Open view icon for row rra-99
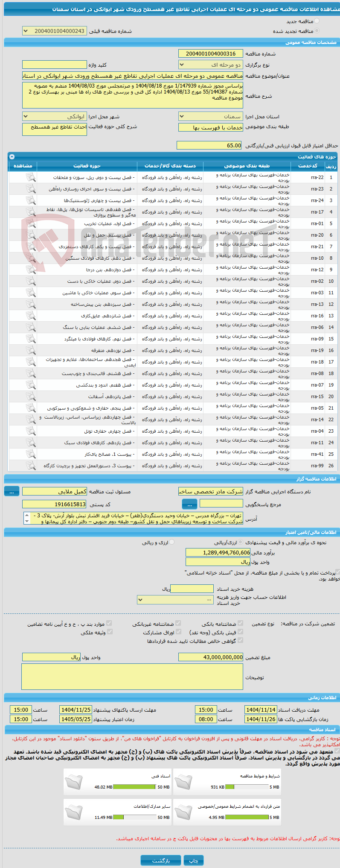The image size is (340, 868). coord(31,466)
